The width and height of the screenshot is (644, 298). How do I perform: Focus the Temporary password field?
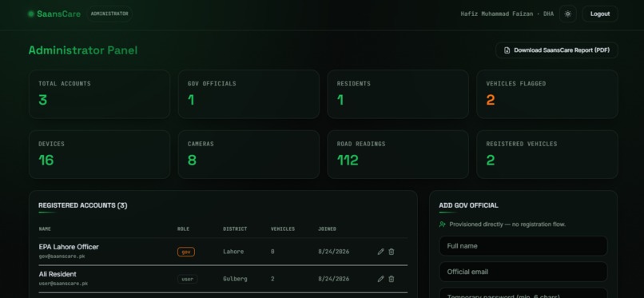click(523, 293)
